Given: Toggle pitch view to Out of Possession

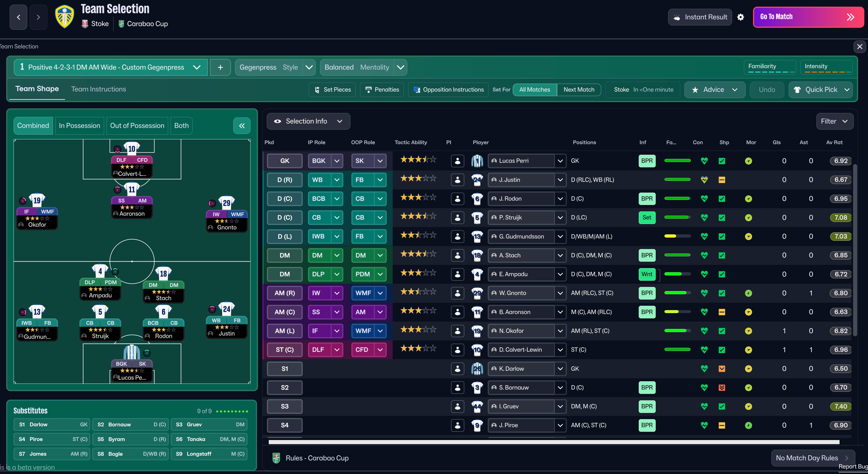Looking at the screenshot, I should click(137, 126).
